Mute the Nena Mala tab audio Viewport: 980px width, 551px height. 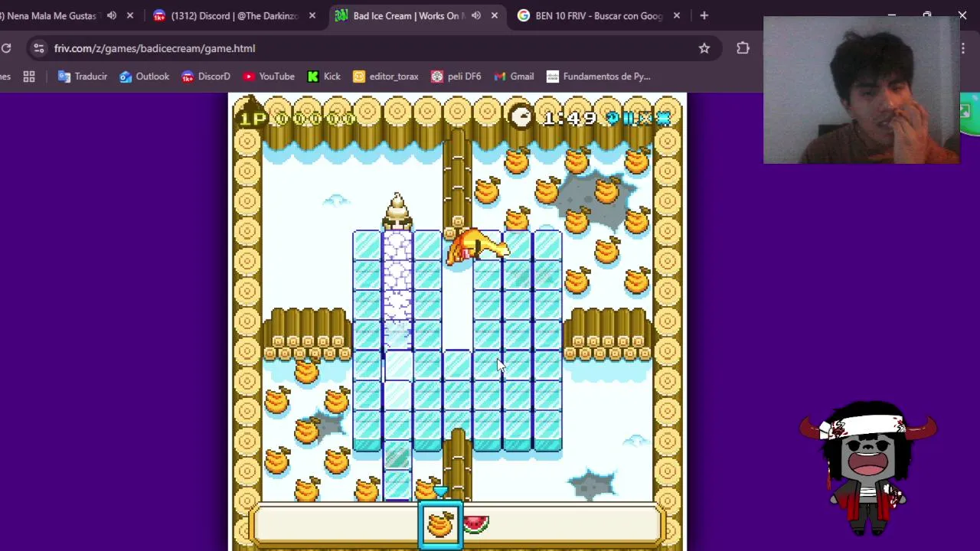point(112,15)
